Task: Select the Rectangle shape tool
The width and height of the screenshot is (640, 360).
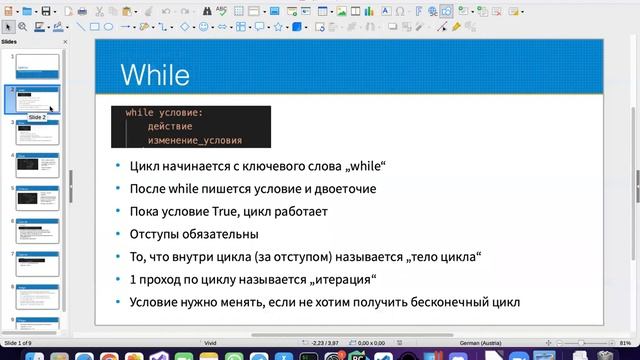Action: pos(95,27)
